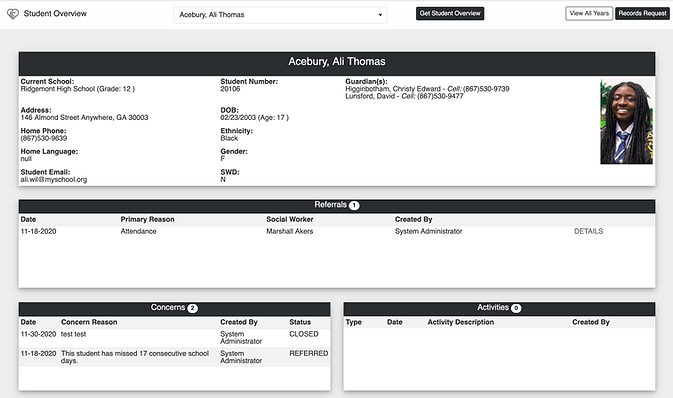The height and width of the screenshot is (398, 673).
Task: Click the Status column header in Concerns
Action: [x=300, y=322]
